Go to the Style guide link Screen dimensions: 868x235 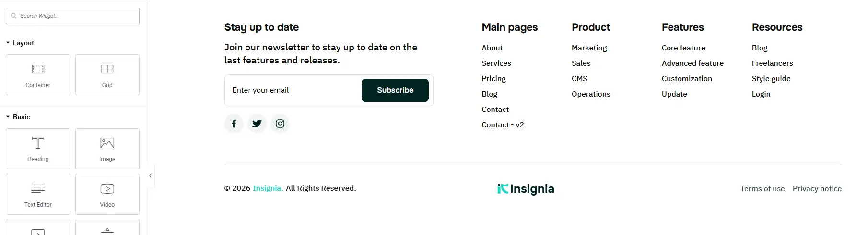[771, 78]
